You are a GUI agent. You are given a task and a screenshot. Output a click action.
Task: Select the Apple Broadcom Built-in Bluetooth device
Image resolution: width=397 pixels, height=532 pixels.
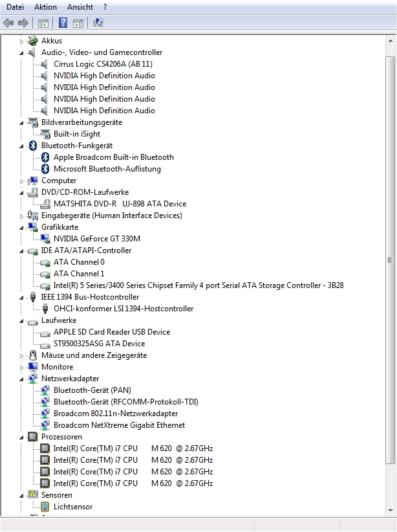pyautogui.click(x=113, y=157)
